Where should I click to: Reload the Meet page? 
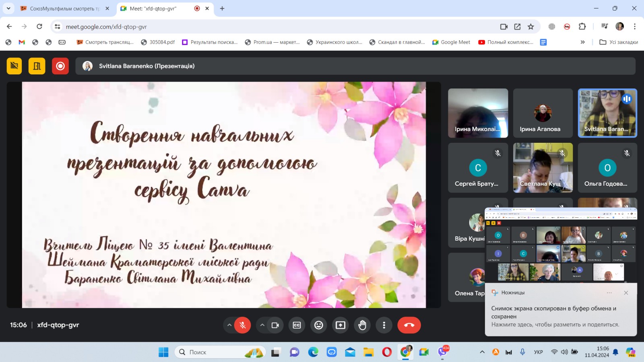[x=39, y=27]
